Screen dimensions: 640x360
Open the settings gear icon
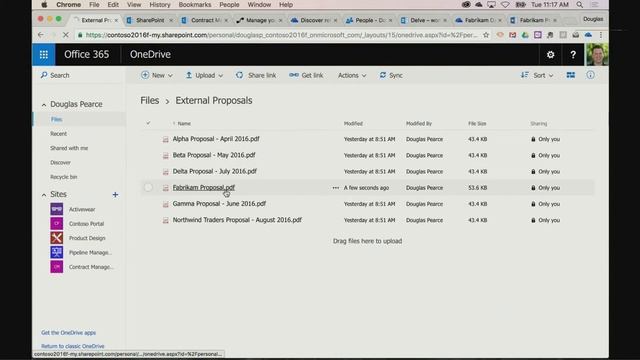[550, 54]
